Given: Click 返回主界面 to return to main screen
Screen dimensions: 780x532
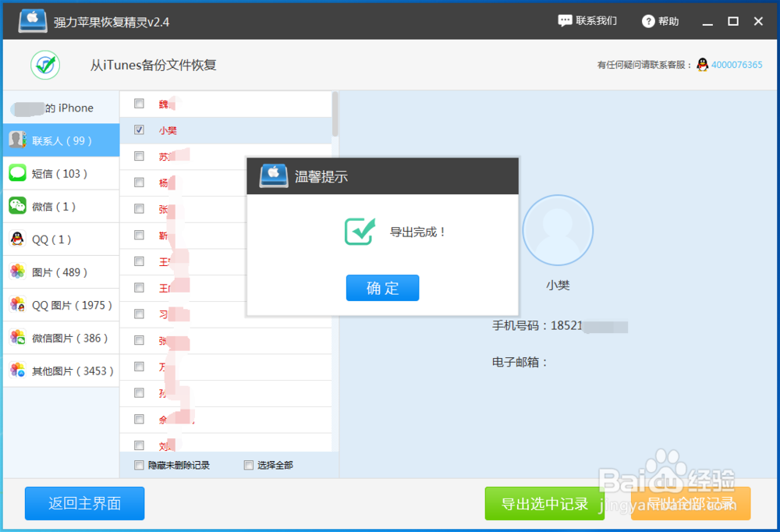Looking at the screenshot, I should (x=84, y=503).
